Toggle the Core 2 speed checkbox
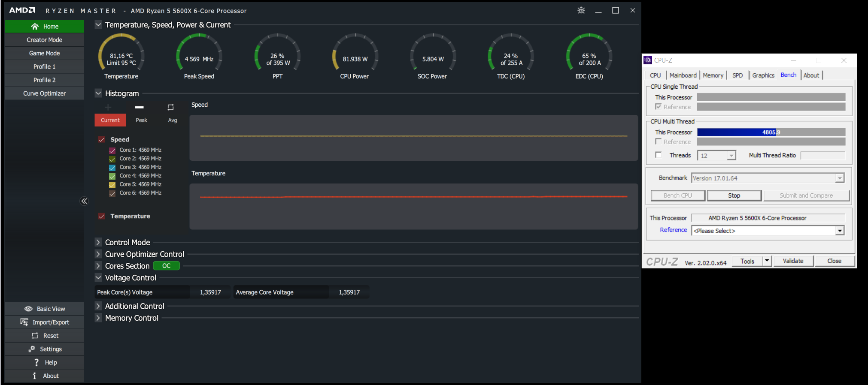Image resolution: width=868 pixels, height=385 pixels. (x=112, y=159)
